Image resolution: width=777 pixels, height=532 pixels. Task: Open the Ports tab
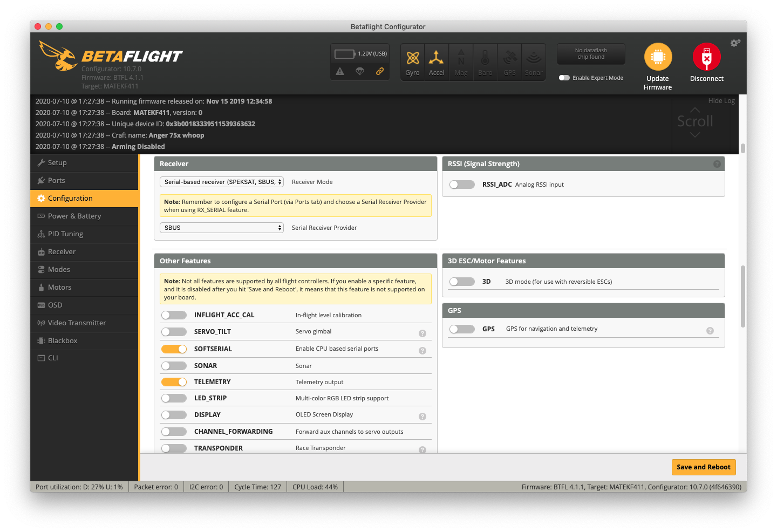[84, 180]
